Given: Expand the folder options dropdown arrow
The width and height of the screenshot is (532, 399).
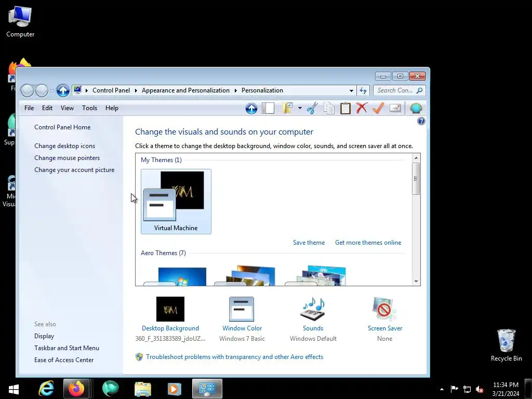Looking at the screenshot, I should click(300, 108).
